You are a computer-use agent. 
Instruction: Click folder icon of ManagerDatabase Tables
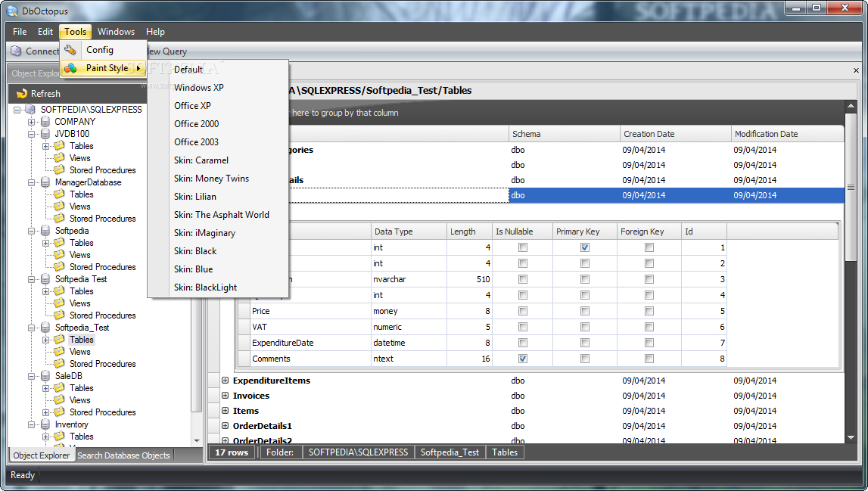(59, 194)
